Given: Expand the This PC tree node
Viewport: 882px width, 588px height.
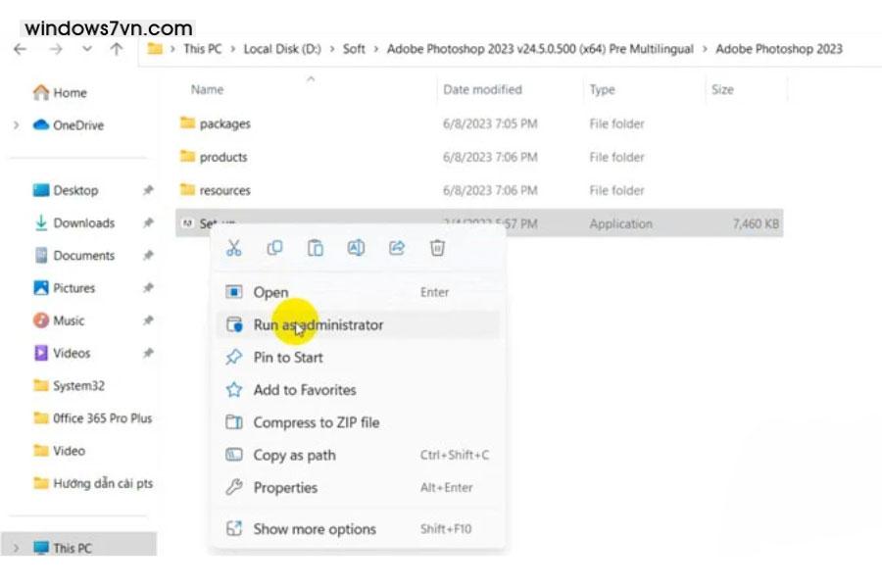Looking at the screenshot, I should coord(16,548).
